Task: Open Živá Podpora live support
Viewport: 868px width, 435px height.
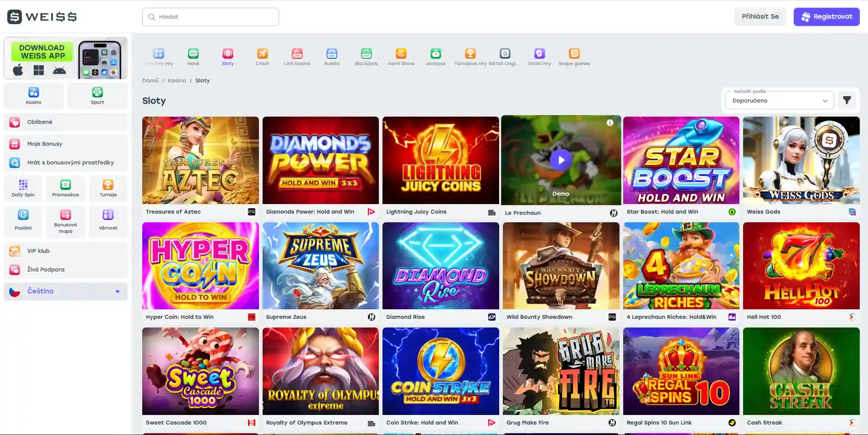Action: (x=66, y=270)
